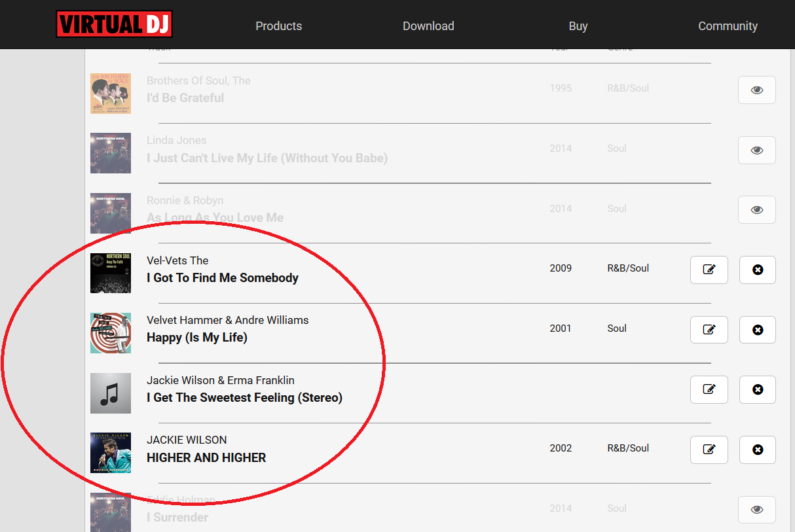Click Velvet Hammer target cover thumbnail
The image size is (795, 532).
pyautogui.click(x=111, y=333)
